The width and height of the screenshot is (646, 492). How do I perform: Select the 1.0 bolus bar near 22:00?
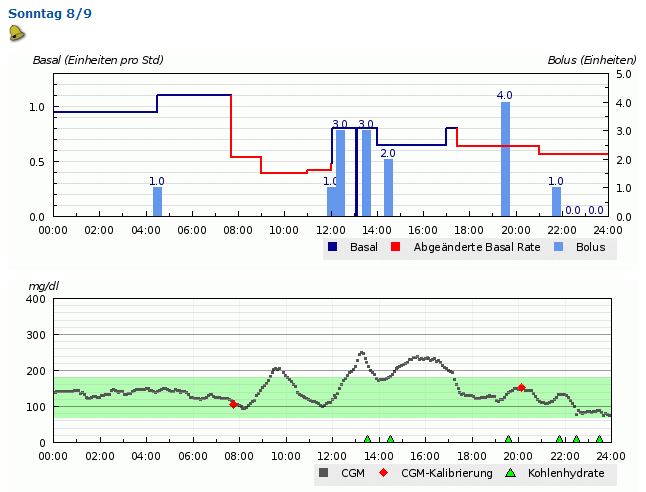coord(556,201)
